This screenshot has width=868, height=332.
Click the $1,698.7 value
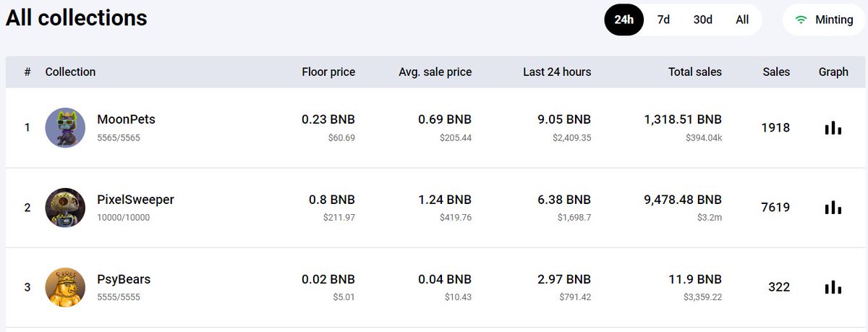tap(573, 217)
